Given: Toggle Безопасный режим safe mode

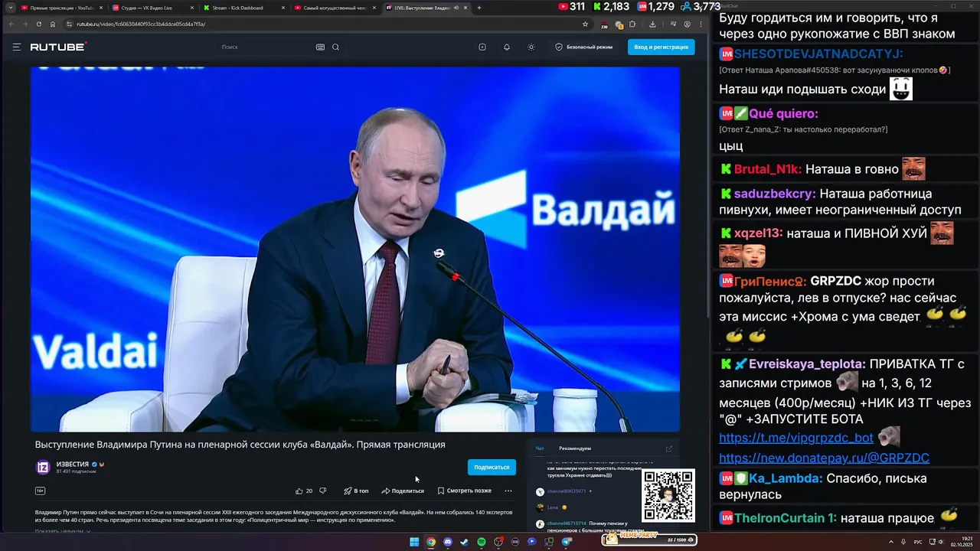Looking at the screenshot, I should pyautogui.click(x=583, y=47).
